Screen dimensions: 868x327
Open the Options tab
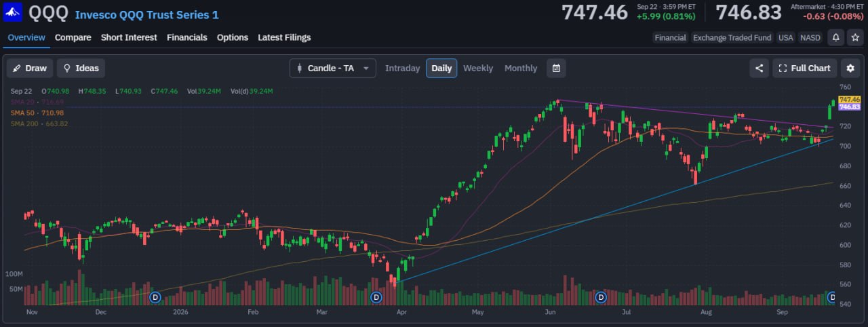tap(233, 37)
